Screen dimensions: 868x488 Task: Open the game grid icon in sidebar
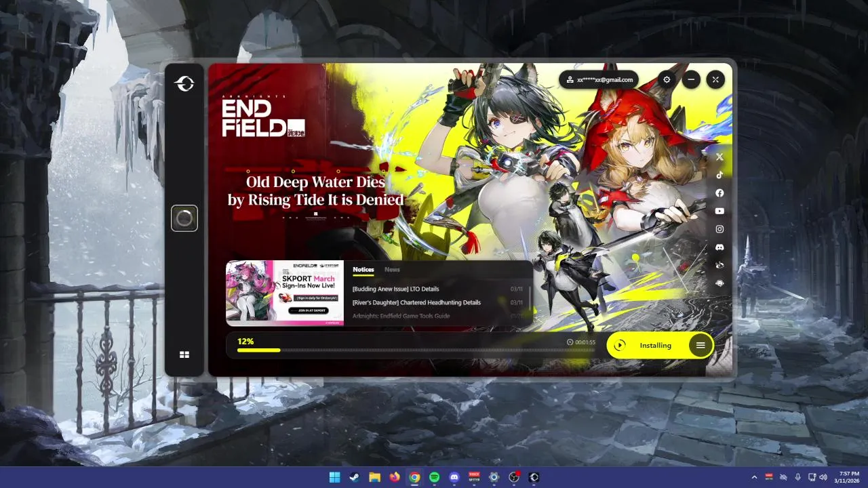(184, 354)
